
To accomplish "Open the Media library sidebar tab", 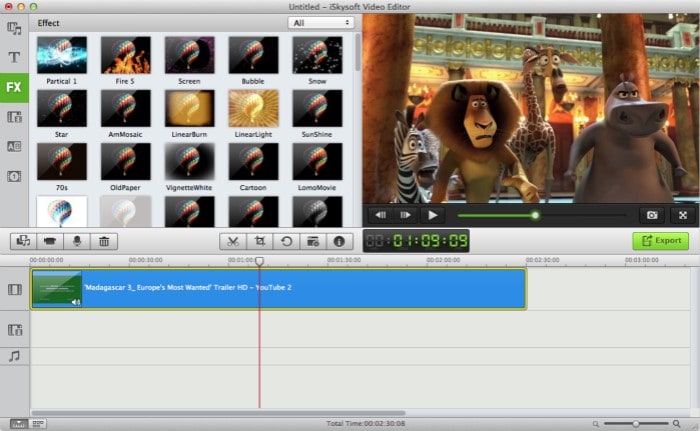I will (x=14, y=29).
